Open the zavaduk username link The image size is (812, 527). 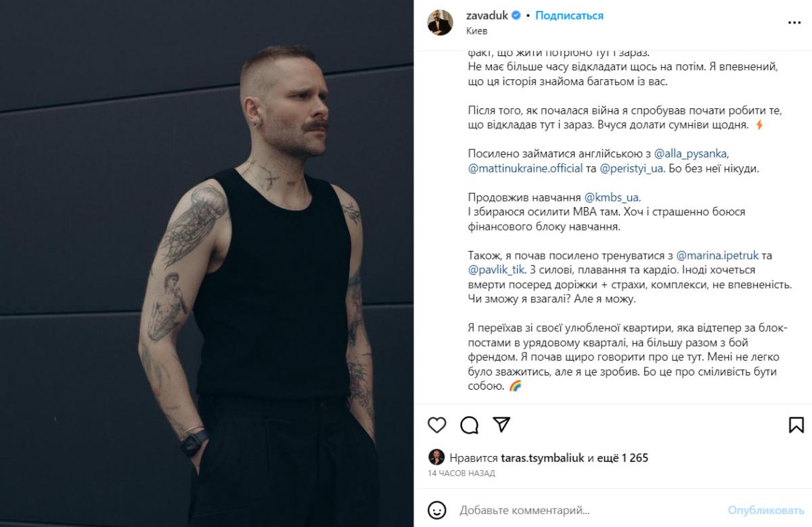point(487,16)
